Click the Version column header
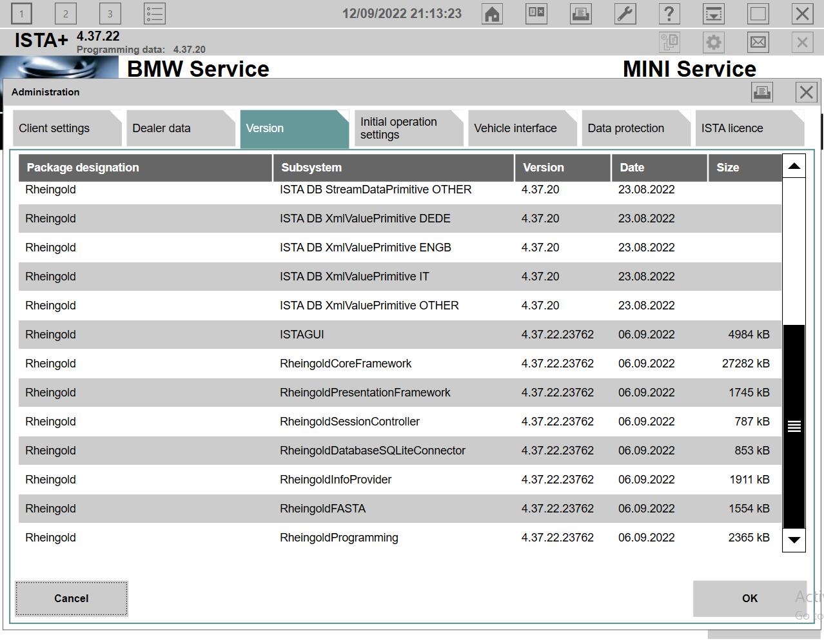Screen dimensions: 824x644 click(563, 168)
